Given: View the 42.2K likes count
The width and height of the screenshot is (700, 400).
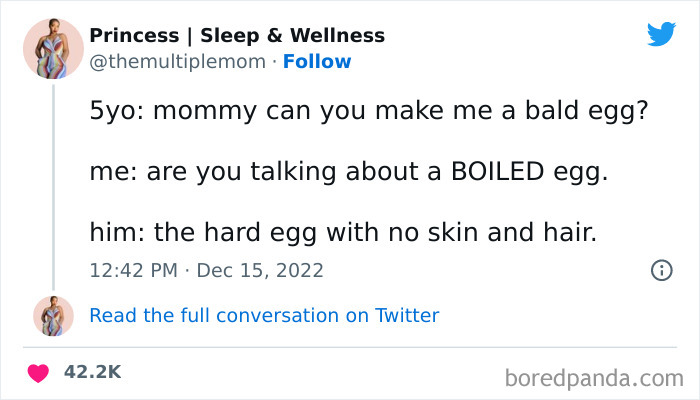Looking at the screenshot, I should pyautogui.click(x=93, y=372).
